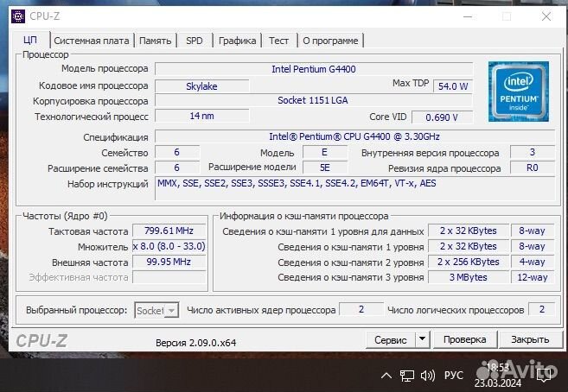The width and height of the screenshot is (568, 392).
Task: Click the instruction set list field
Action: 354,188
